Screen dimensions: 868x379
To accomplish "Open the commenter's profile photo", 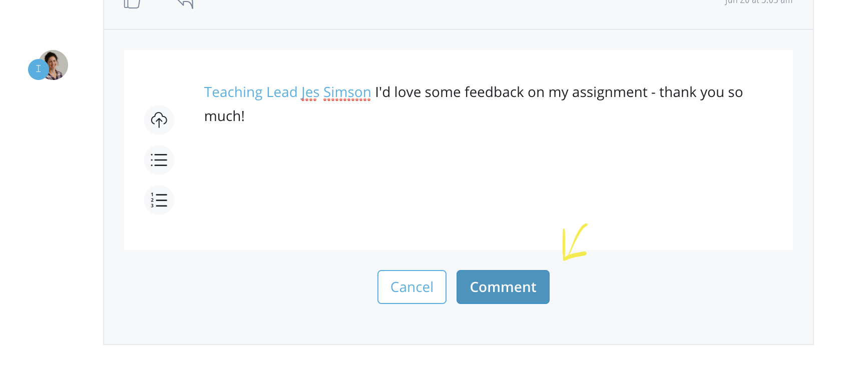I will point(55,64).
